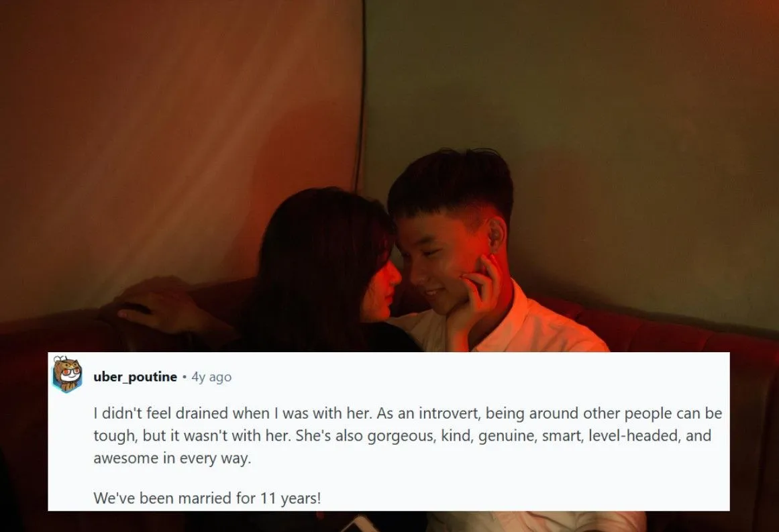This screenshot has width=779, height=532.
Task: Click the "We've been married for 11 years!" line
Action: [x=207, y=498]
